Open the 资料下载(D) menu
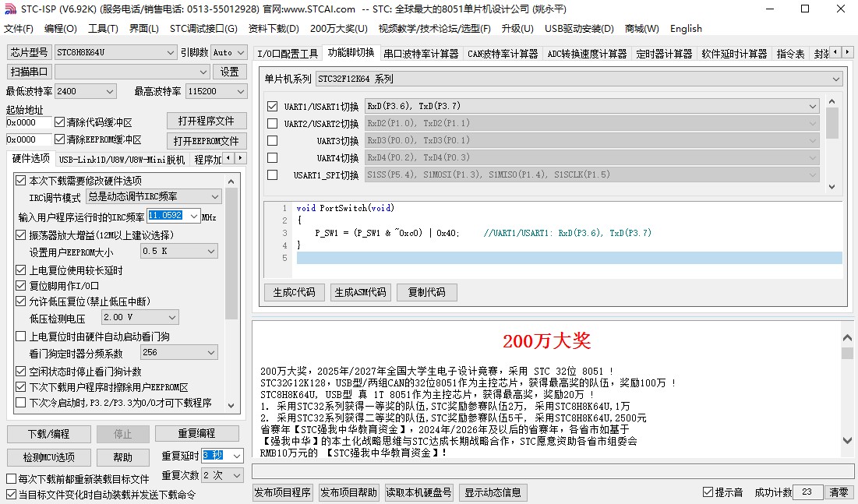Image resolution: width=858 pixels, height=504 pixels. click(274, 29)
